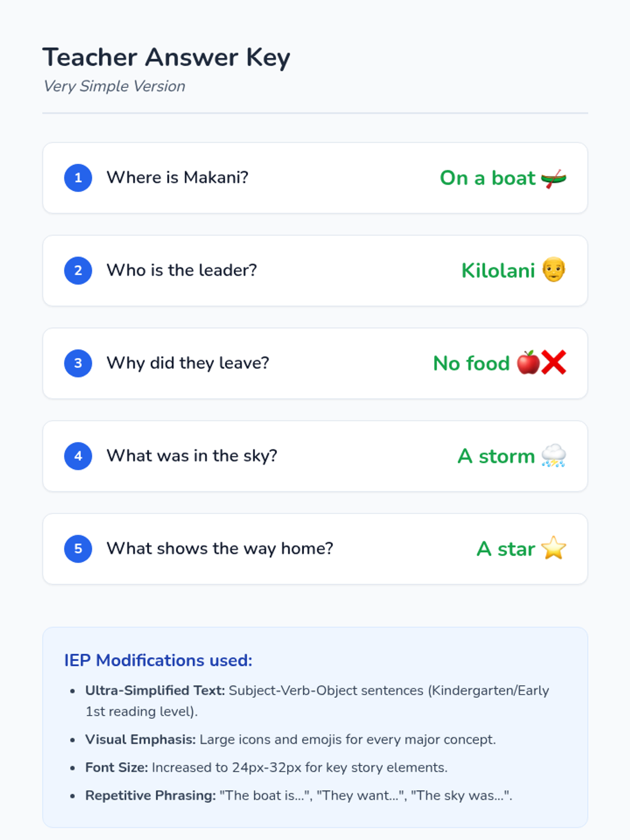Click "What shows the way home?" question
Screen dimensions: 630x840
pyautogui.click(x=219, y=549)
